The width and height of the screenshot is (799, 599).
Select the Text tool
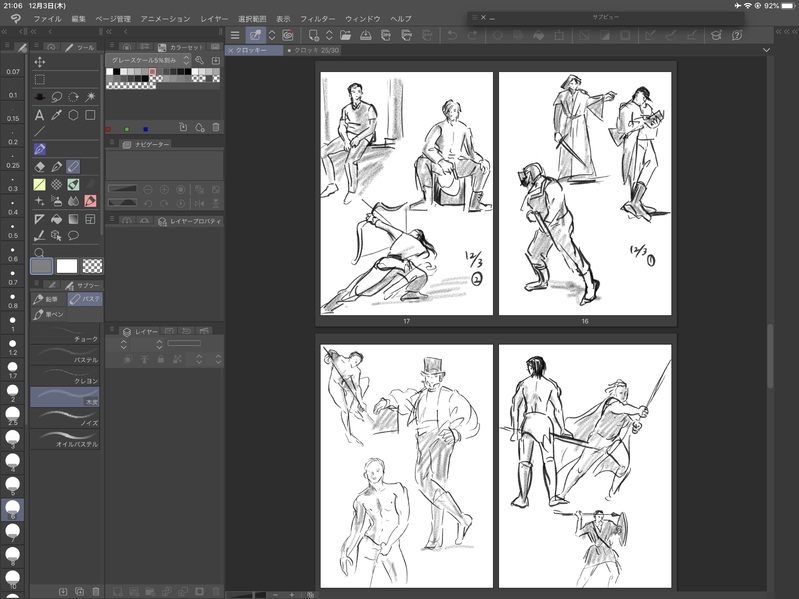point(39,115)
